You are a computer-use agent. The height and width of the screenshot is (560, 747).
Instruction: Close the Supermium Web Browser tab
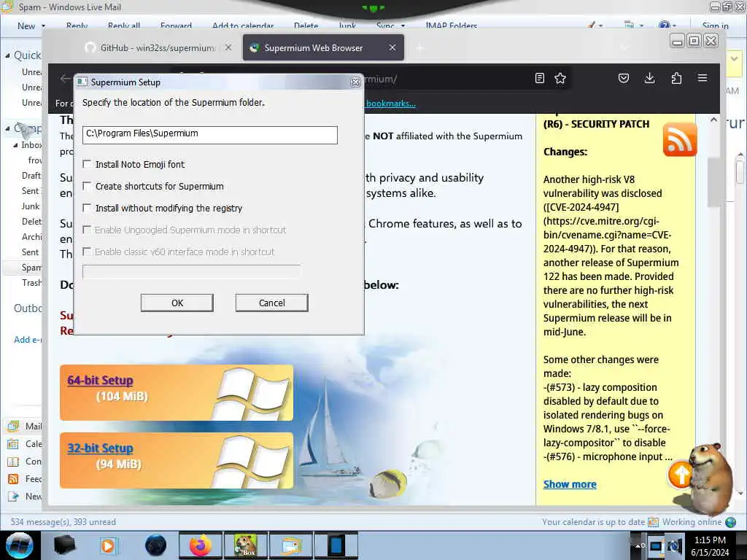coord(392,47)
